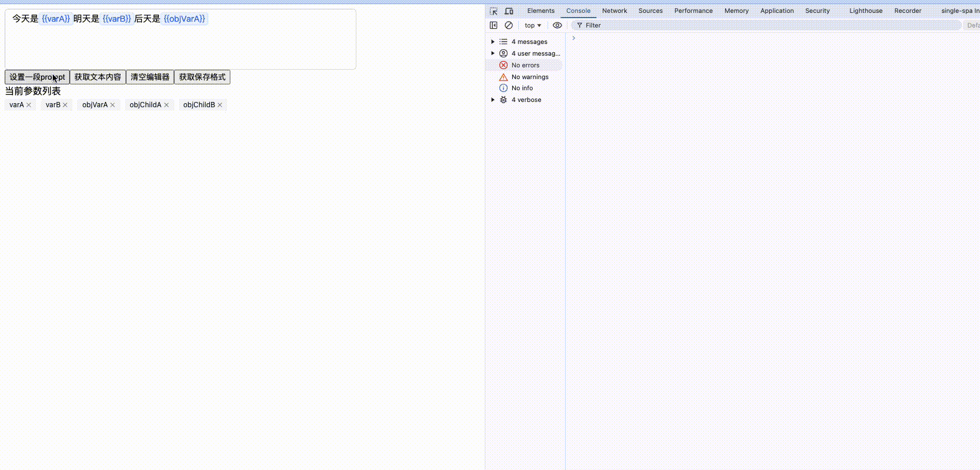Expand the 4 verbose group
The width and height of the screenshot is (980, 470).
pyautogui.click(x=493, y=100)
